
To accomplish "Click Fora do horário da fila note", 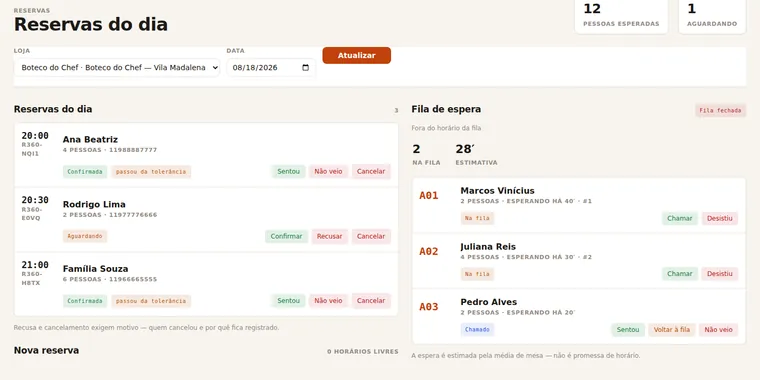I will 446,128.
